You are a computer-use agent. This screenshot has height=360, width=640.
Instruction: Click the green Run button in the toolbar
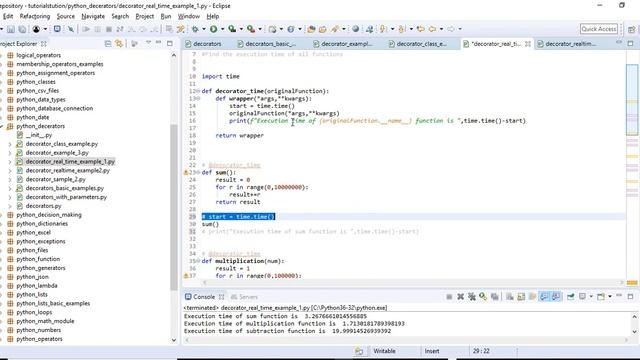click(213, 29)
